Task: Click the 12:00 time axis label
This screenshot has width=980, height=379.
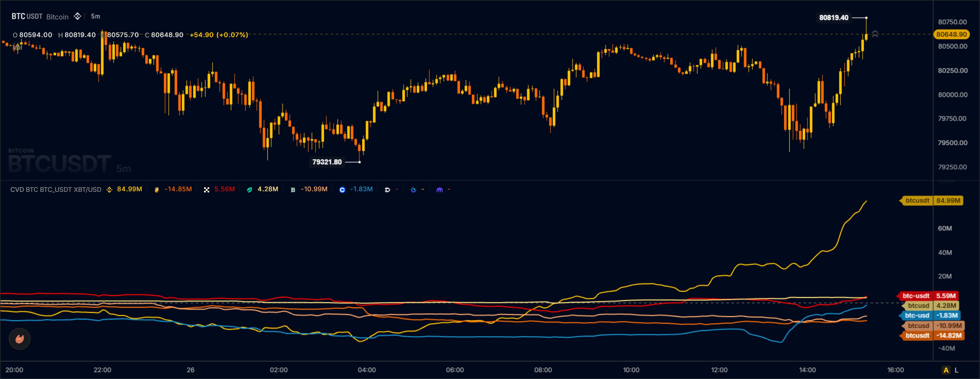Action: [x=719, y=370]
